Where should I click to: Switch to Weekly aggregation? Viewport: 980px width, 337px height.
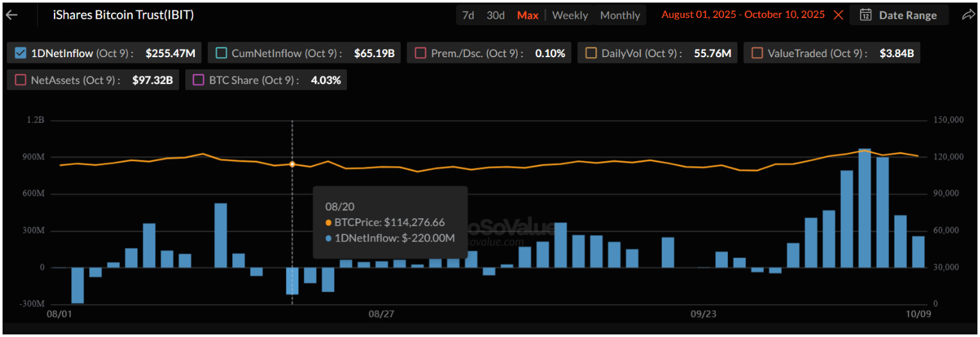570,15
